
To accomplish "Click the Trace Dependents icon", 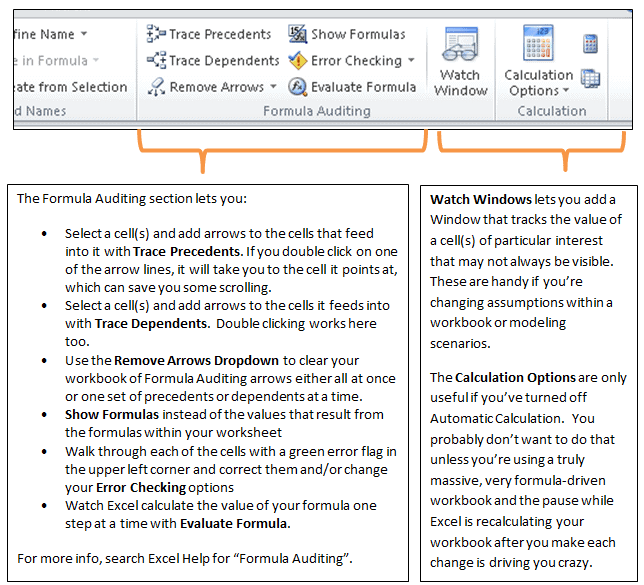I will (156, 60).
